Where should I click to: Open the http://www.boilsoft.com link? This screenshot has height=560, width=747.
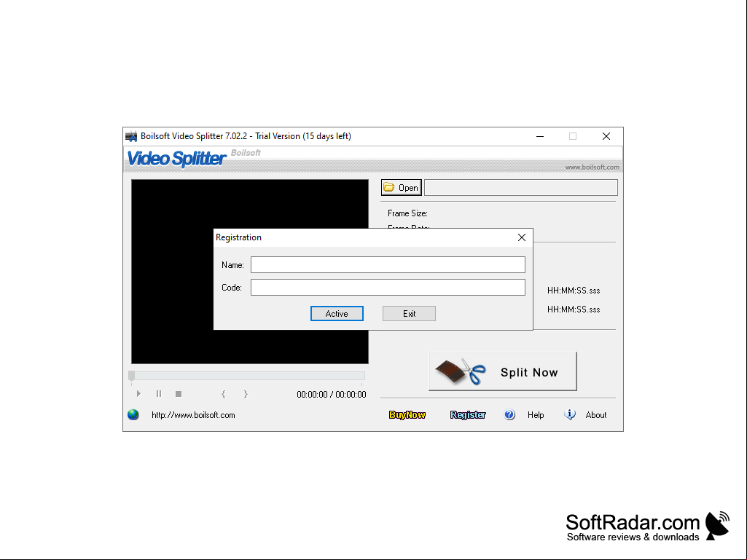pos(193,415)
